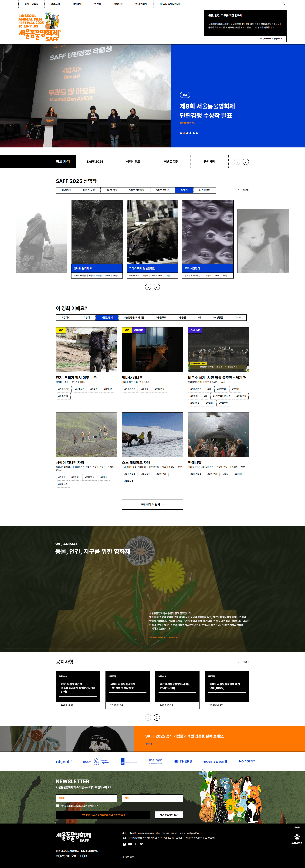Show next films in SAFF 2025 상영작 carousel

coord(157,287)
